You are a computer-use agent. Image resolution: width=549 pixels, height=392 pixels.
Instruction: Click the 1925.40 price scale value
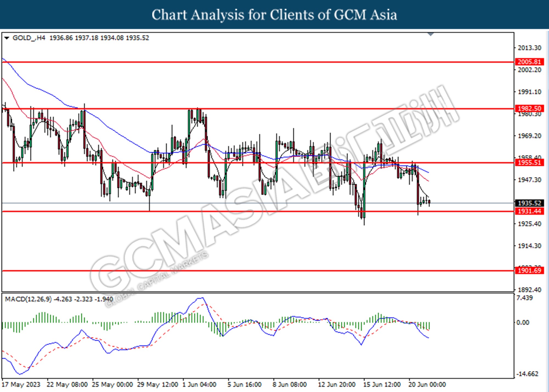[530, 224]
